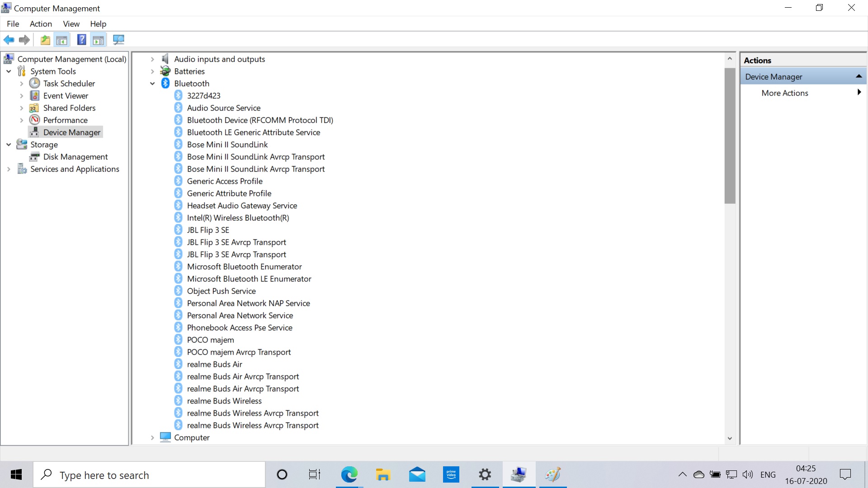Image resolution: width=868 pixels, height=488 pixels.
Task: Expand the Batteries category
Action: click(x=152, y=71)
